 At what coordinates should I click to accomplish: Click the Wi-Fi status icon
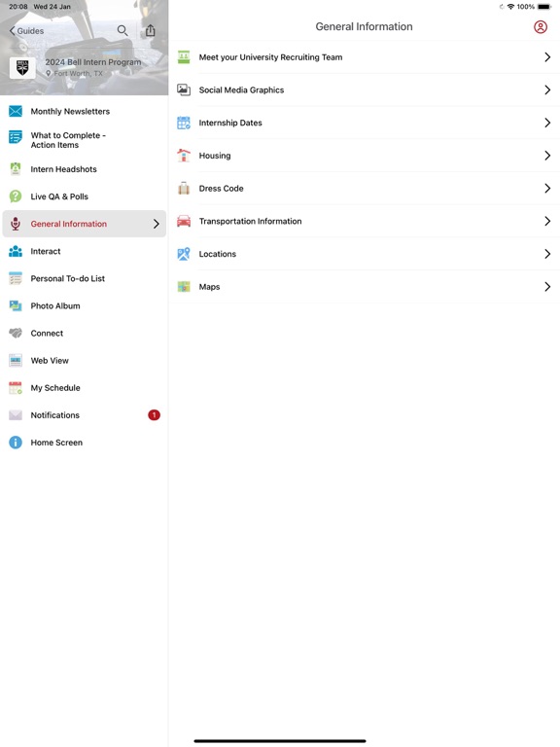pos(510,7)
